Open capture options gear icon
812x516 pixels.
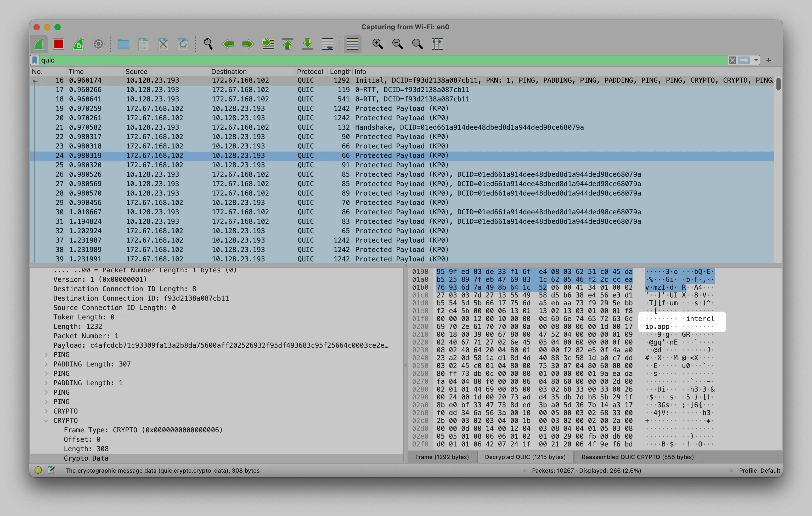tap(98, 44)
